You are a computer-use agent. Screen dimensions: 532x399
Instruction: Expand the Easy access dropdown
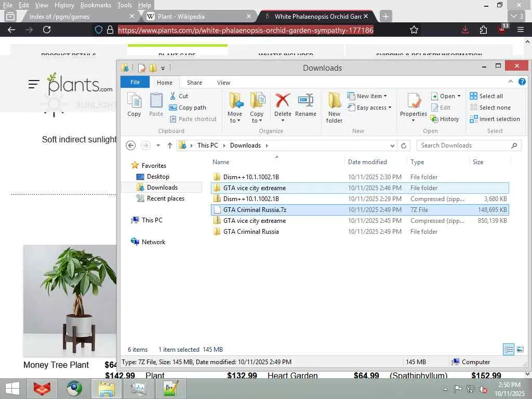tap(390, 108)
